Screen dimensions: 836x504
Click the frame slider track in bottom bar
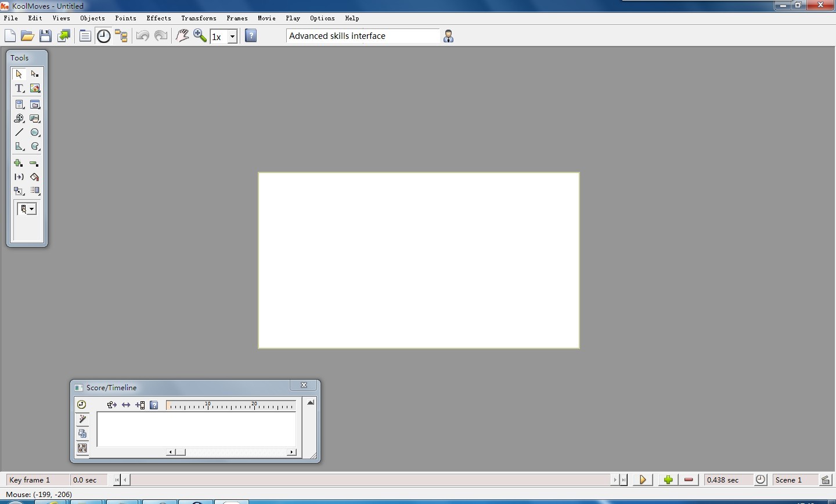pyautogui.click(x=370, y=480)
